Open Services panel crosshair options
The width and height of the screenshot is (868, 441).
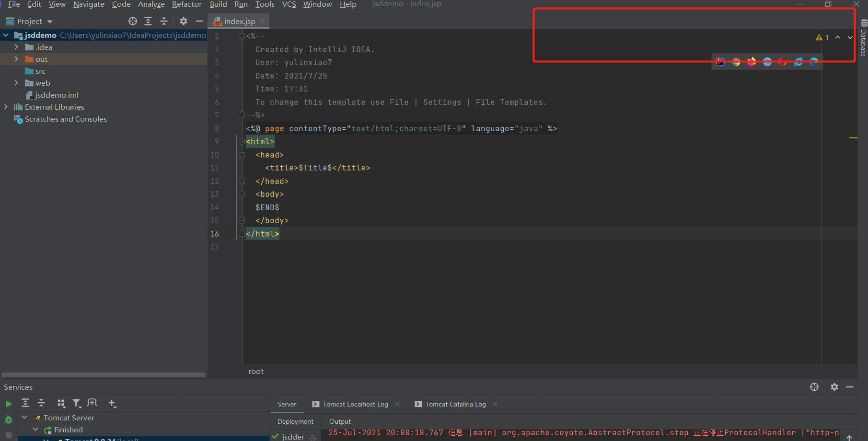click(x=814, y=387)
